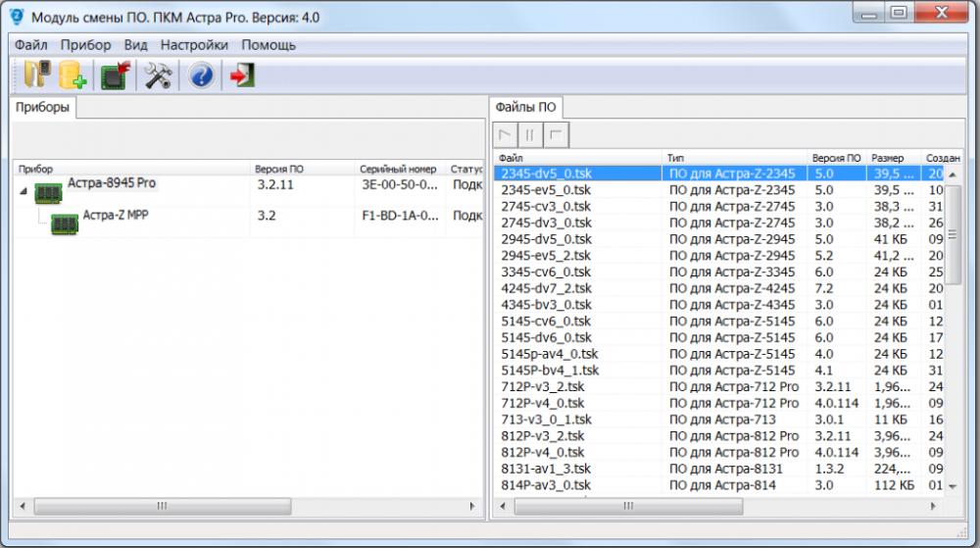Click the pause button in Файлы ПО
This screenshot has height=548, width=980.
[530, 135]
